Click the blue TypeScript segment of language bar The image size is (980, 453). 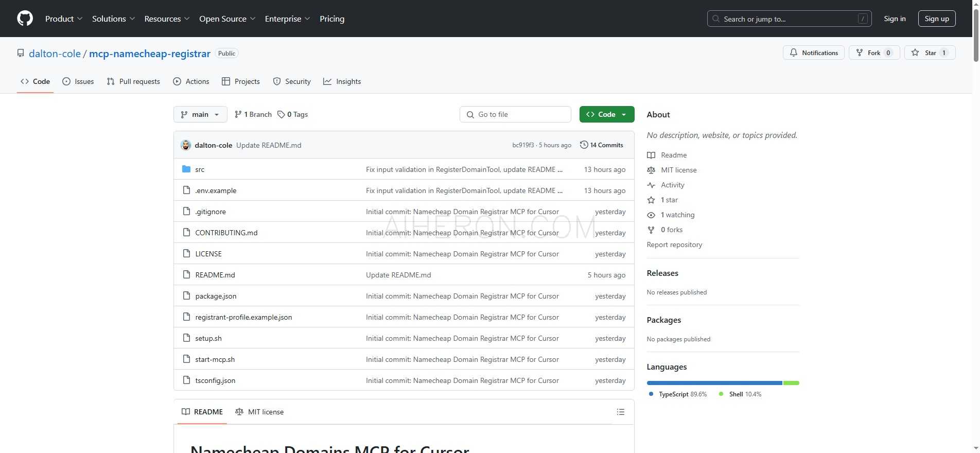(x=714, y=383)
